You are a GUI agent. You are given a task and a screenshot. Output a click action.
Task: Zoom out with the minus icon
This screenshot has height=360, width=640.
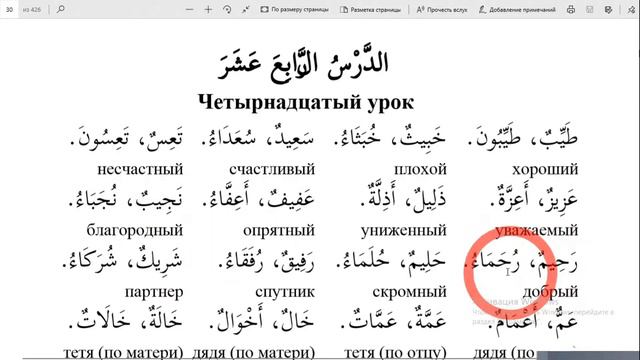[x=189, y=9]
